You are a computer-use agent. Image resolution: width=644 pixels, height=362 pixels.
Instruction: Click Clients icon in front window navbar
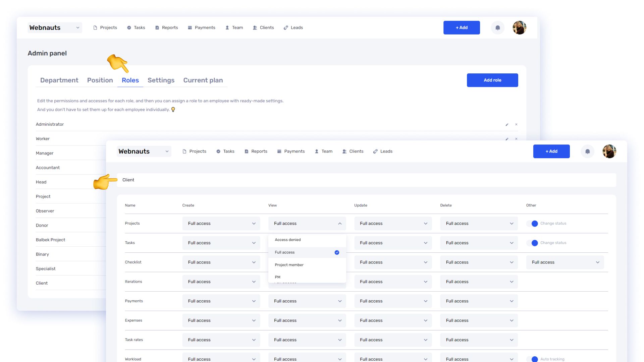pyautogui.click(x=344, y=152)
